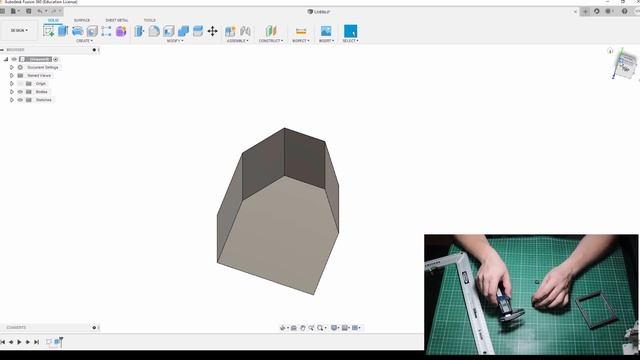The height and width of the screenshot is (360, 640).
Task: Activate the Pan hand tool
Action: pos(302,328)
